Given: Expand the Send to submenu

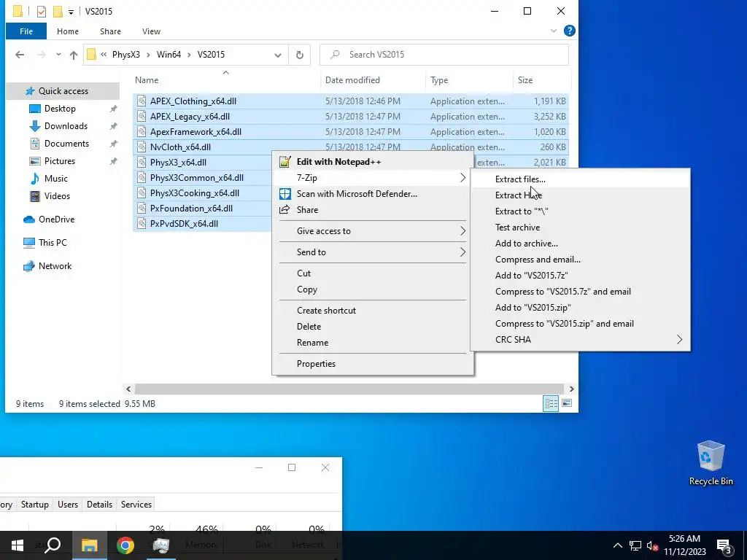Looking at the screenshot, I should [462, 252].
